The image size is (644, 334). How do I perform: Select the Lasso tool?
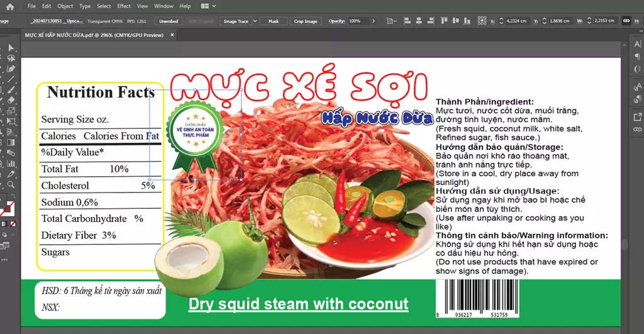click(11, 58)
